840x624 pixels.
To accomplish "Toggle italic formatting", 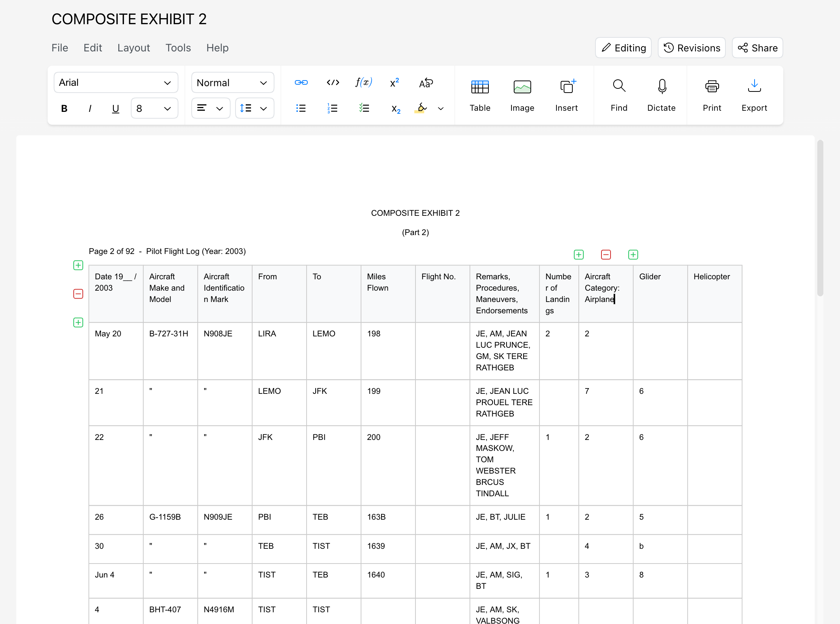I will pyautogui.click(x=90, y=108).
